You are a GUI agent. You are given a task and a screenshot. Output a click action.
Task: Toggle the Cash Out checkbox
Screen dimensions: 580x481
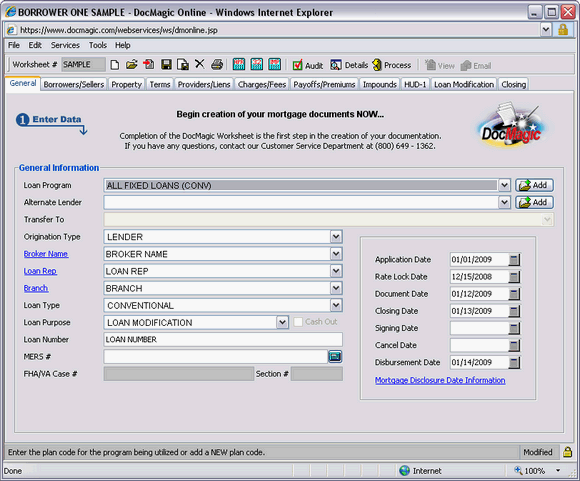(298, 322)
